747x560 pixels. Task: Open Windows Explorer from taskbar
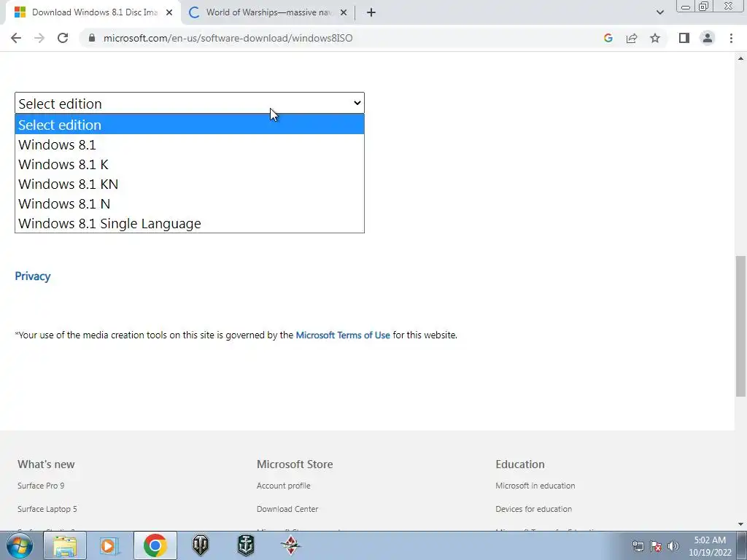(x=65, y=545)
